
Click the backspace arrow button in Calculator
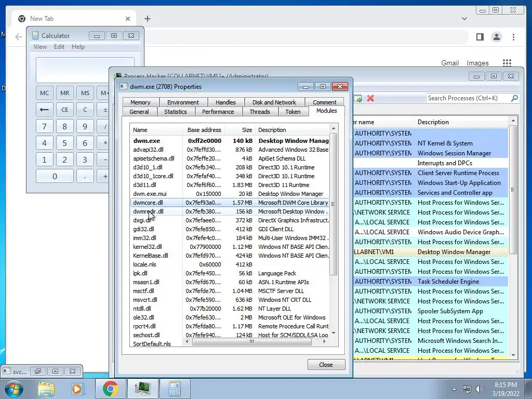pyautogui.click(x=45, y=110)
